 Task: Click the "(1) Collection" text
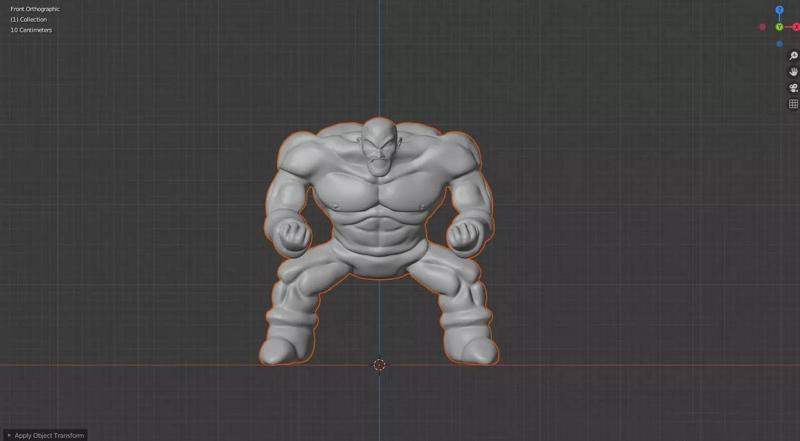tap(29, 19)
